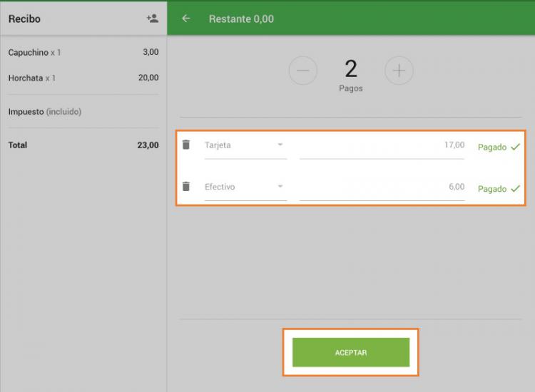Click the Pagado checkmark for Tarjeta
Viewport: 535px width, 392px height.
click(x=515, y=147)
